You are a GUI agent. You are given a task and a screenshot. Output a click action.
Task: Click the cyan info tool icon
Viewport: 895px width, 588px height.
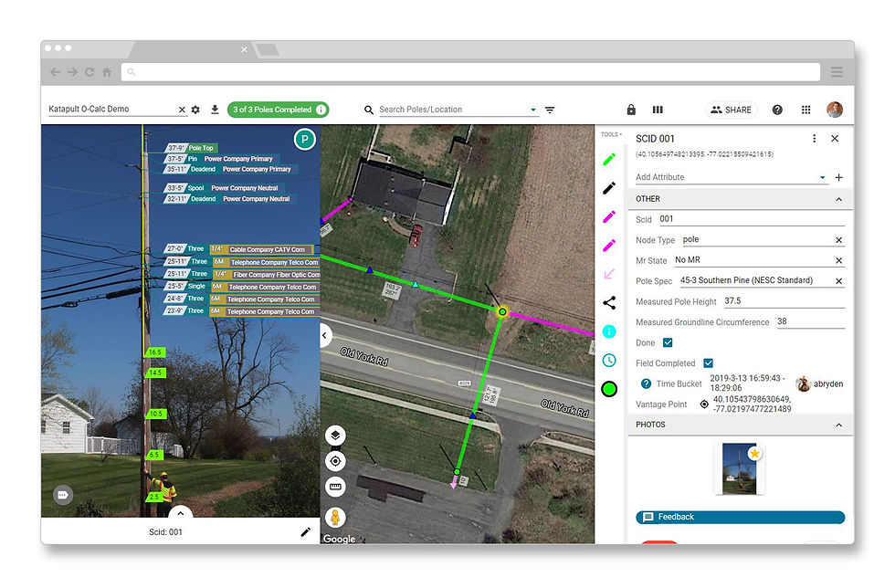(609, 331)
